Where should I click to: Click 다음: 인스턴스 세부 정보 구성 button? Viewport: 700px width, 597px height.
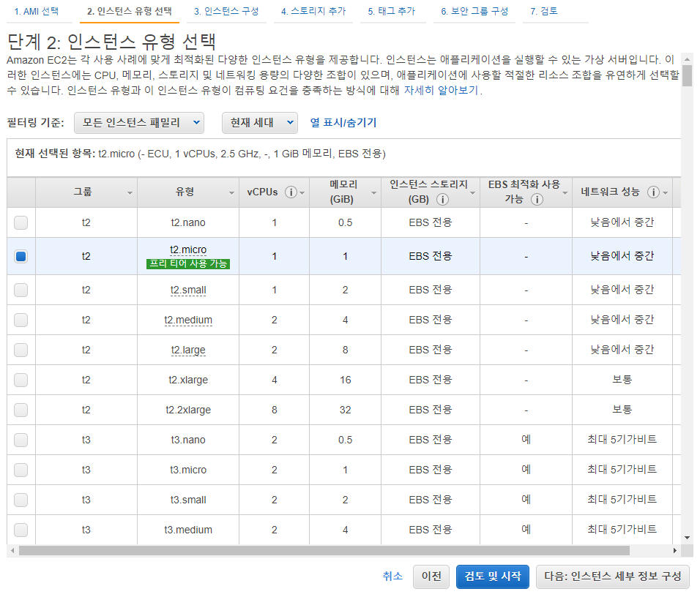(612, 577)
